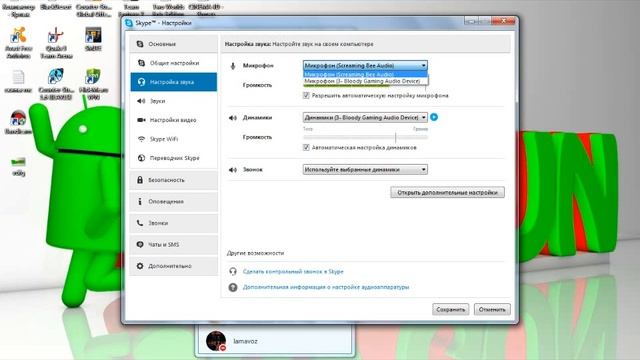This screenshot has height=360, width=640.
Task: Click the lamavoz avatar picture
Action: (x=216, y=341)
